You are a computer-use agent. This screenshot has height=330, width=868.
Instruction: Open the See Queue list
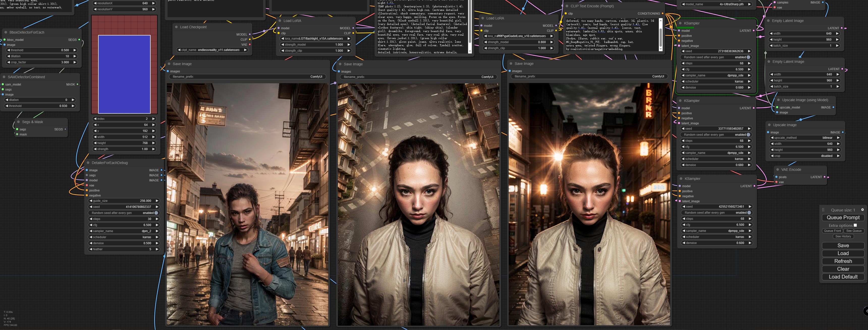point(854,231)
